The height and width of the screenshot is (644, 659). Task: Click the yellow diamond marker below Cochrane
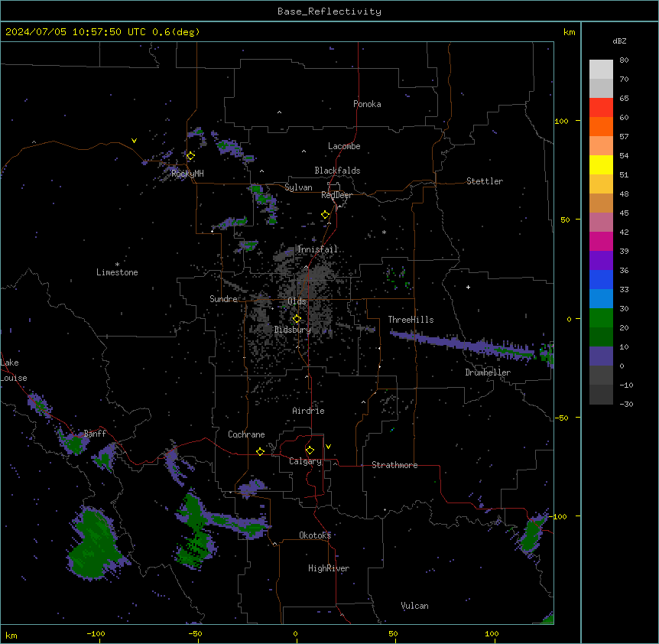coord(260,451)
